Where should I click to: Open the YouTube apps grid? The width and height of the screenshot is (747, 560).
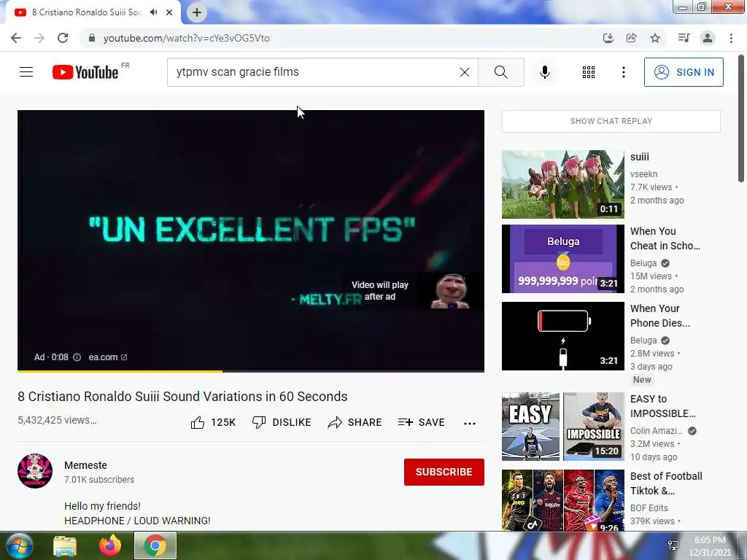(x=589, y=72)
